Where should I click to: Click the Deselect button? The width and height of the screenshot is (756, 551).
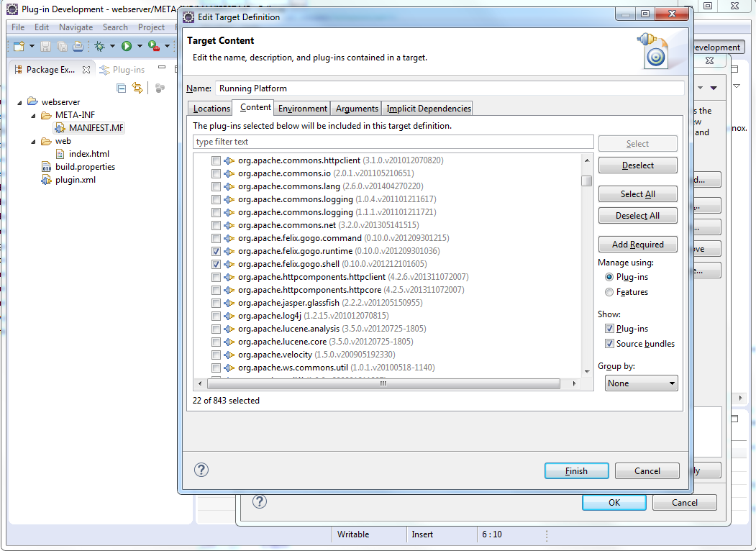[x=637, y=165]
